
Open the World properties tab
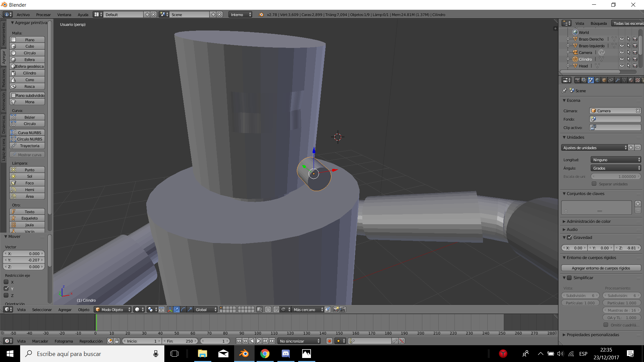(597, 80)
